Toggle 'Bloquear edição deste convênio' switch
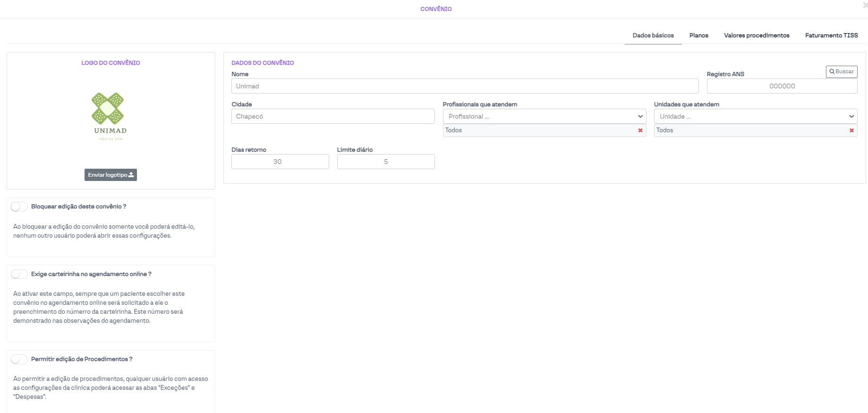 (x=19, y=207)
